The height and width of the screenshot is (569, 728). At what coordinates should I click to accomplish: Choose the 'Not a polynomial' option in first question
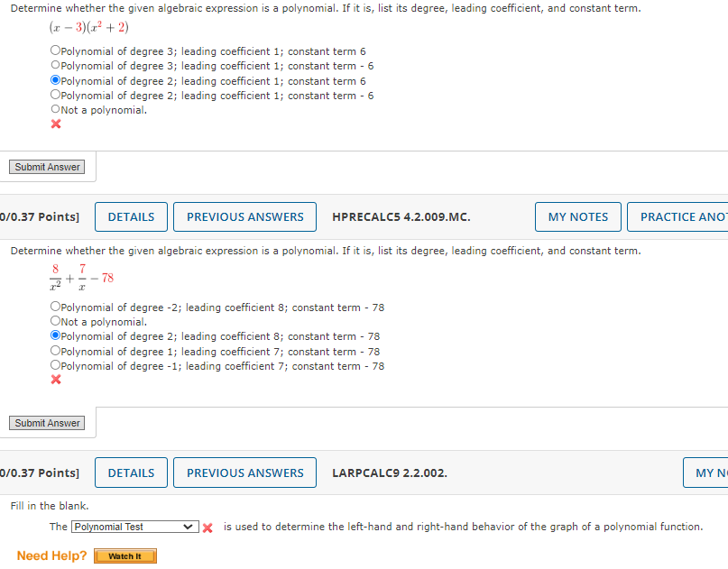[53, 109]
